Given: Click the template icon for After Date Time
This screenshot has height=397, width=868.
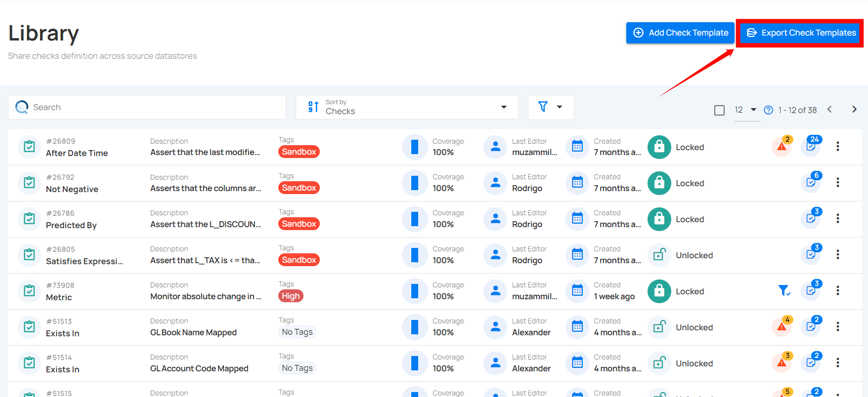Looking at the screenshot, I should (x=29, y=147).
